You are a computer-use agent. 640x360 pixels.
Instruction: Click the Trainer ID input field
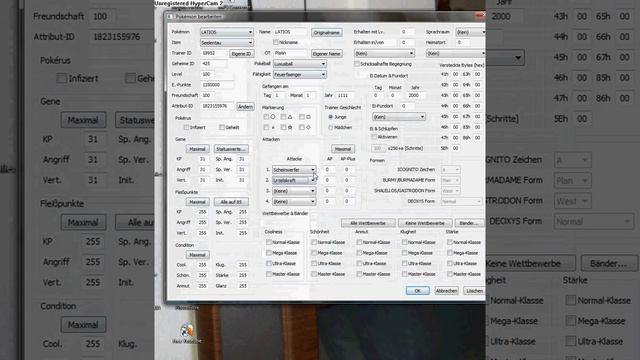213,53
